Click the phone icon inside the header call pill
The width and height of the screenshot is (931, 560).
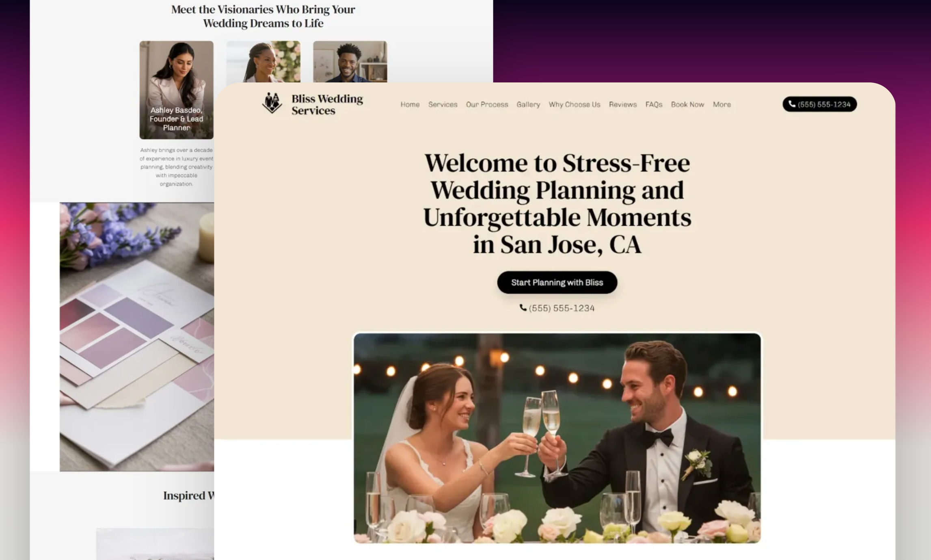coord(791,104)
